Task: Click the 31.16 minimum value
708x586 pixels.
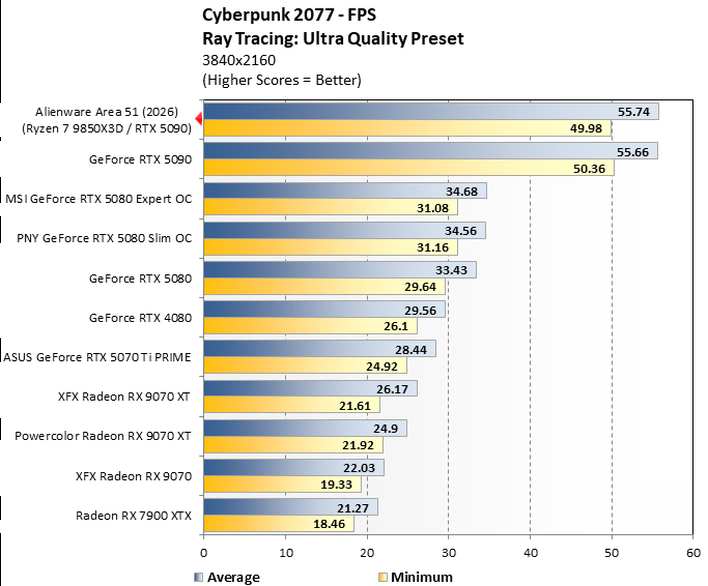Action: coord(433,247)
